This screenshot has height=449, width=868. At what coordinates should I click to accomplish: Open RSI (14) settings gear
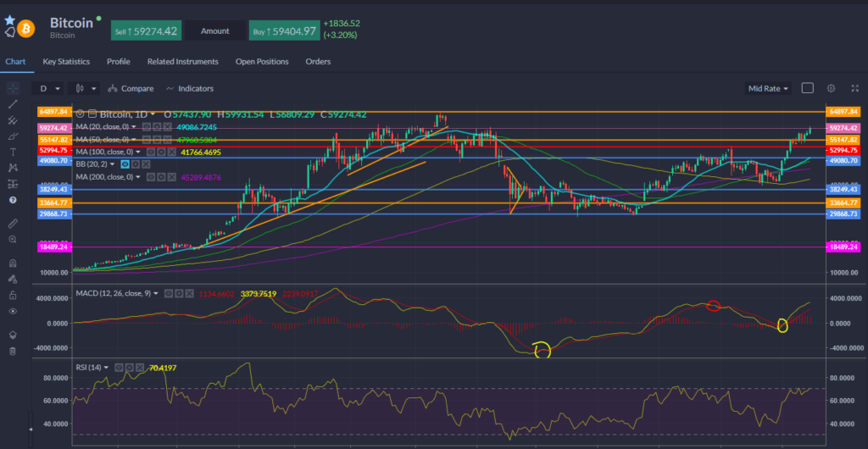pyautogui.click(x=129, y=367)
